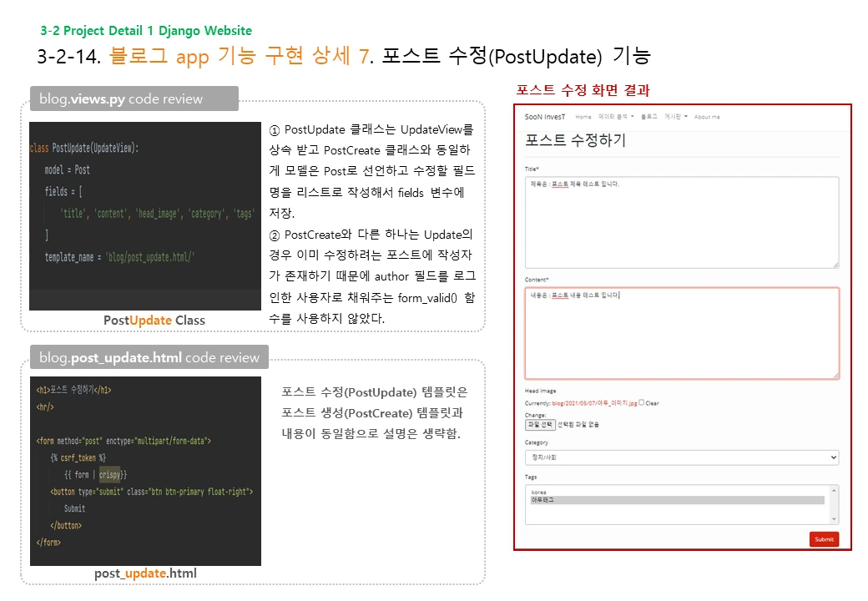Click the '3-2 Project Detail 1 Django Website' subtitle

(146, 30)
